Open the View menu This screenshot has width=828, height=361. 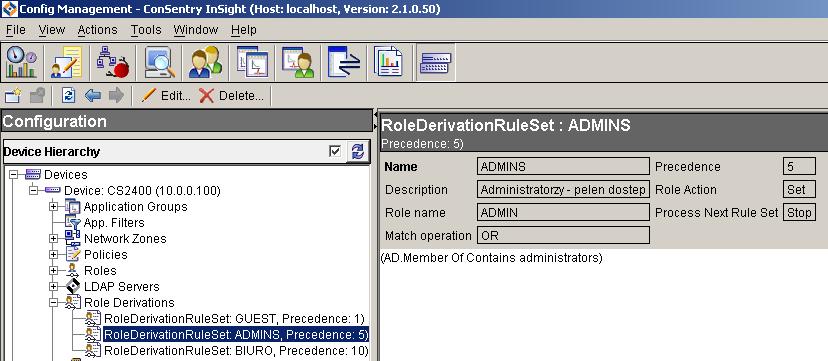pyautogui.click(x=52, y=30)
